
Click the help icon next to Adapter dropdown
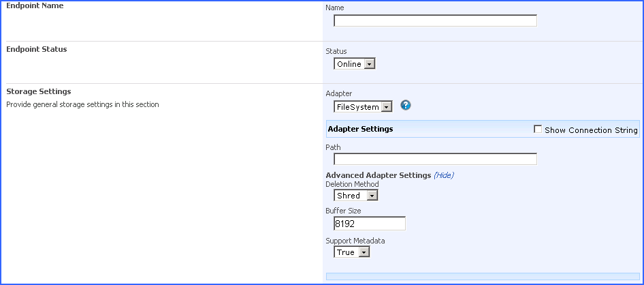(406, 106)
